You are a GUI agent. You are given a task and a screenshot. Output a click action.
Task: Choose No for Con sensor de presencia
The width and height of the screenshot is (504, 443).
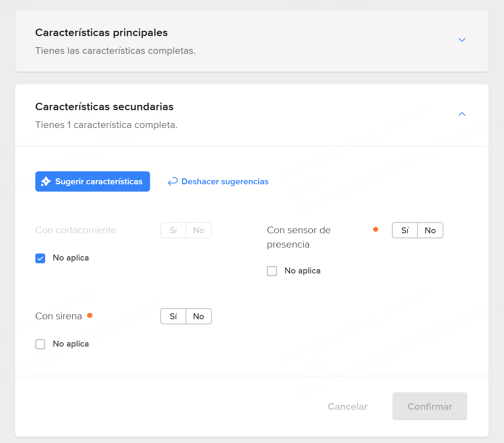430,230
